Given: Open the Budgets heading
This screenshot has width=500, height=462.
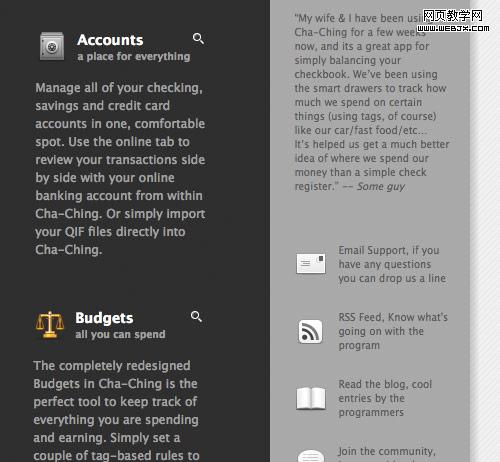Looking at the screenshot, I should point(104,318).
